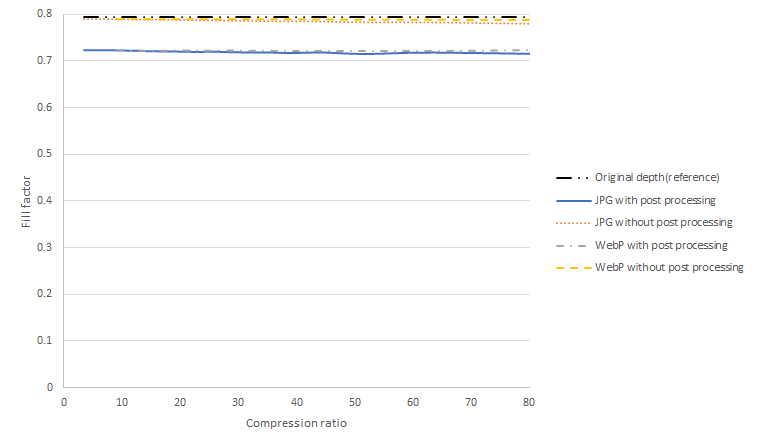Click the 0.1 value on the vertical axis
Image resolution: width=757 pixels, height=447 pixels.
[x=46, y=340]
